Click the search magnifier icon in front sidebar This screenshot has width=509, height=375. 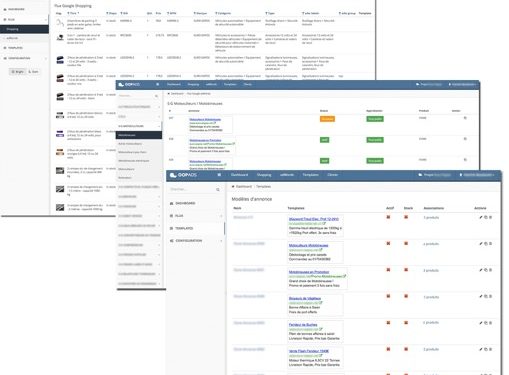pos(218,189)
